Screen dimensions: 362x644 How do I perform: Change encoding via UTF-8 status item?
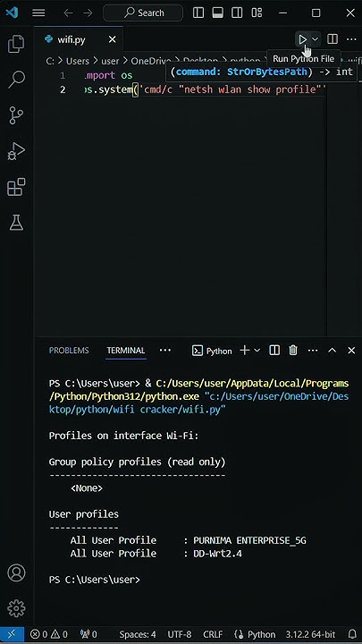180,634
